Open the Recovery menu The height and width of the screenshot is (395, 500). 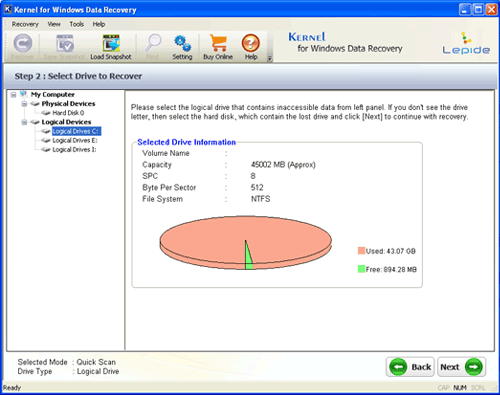click(25, 24)
